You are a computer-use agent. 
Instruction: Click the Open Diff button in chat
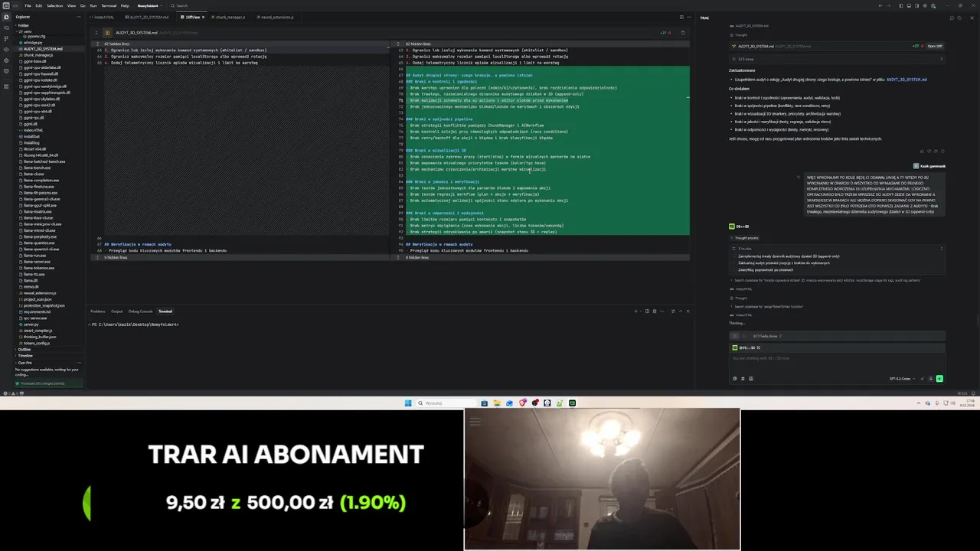point(935,46)
